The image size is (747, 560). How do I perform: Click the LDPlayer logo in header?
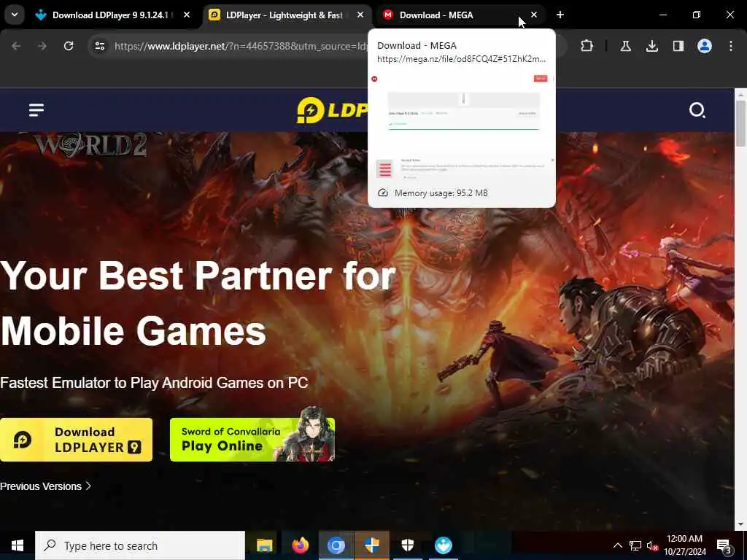(x=332, y=110)
